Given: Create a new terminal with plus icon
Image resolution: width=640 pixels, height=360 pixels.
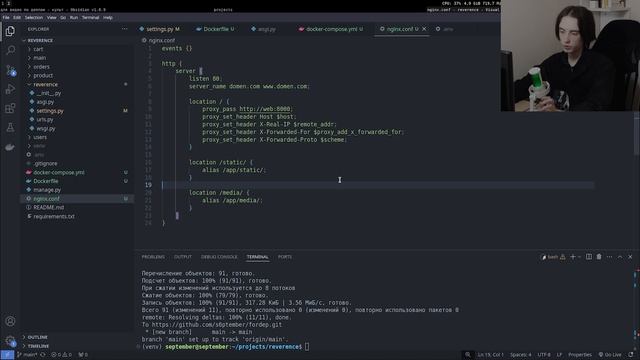Looking at the screenshot, I should 573,257.
